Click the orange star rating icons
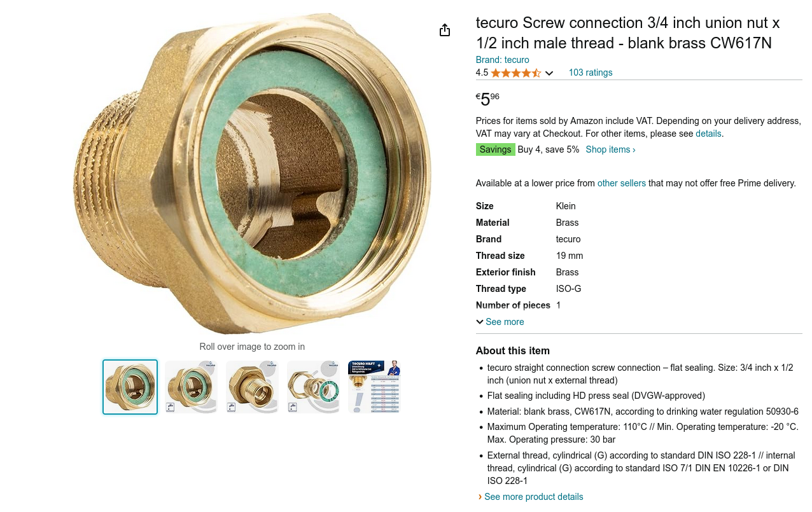The height and width of the screenshot is (512, 812). click(515, 73)
